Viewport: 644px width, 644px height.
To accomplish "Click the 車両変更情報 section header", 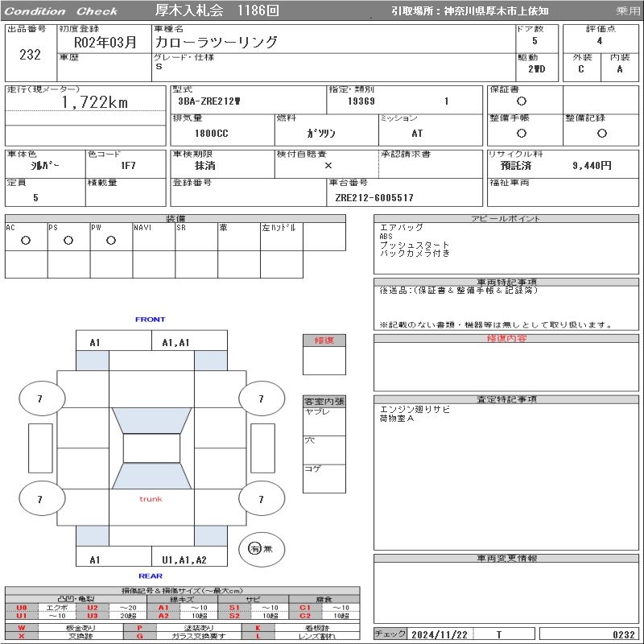I will 506,558.
